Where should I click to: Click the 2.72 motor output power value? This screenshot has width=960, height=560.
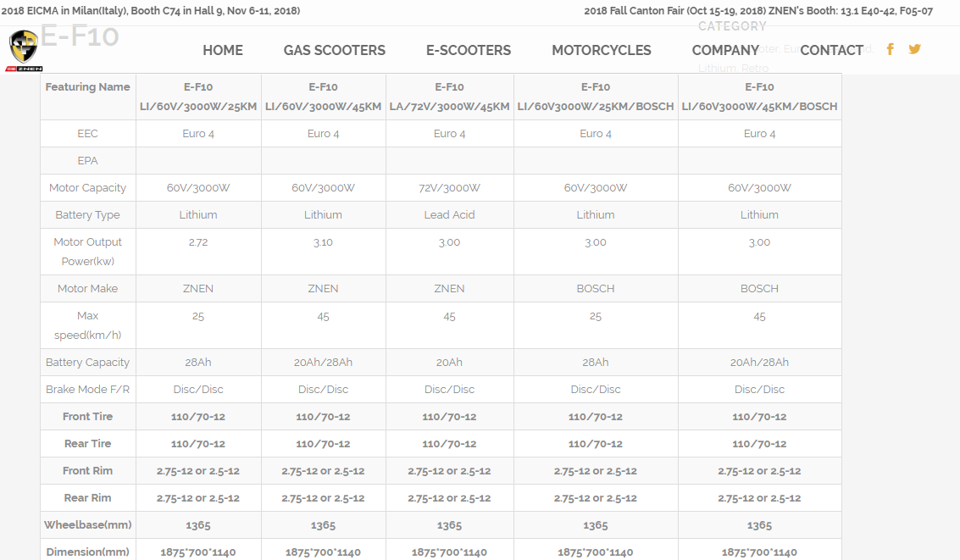tap(198, 242)
